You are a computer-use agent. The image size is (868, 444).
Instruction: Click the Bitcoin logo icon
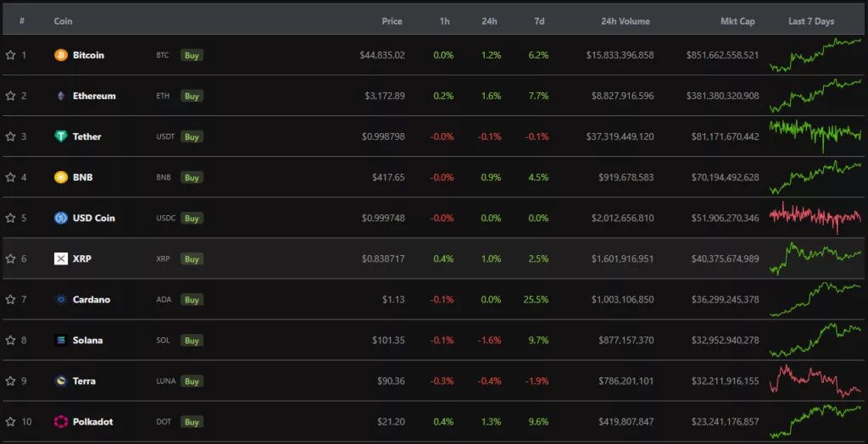click(60, 55)
